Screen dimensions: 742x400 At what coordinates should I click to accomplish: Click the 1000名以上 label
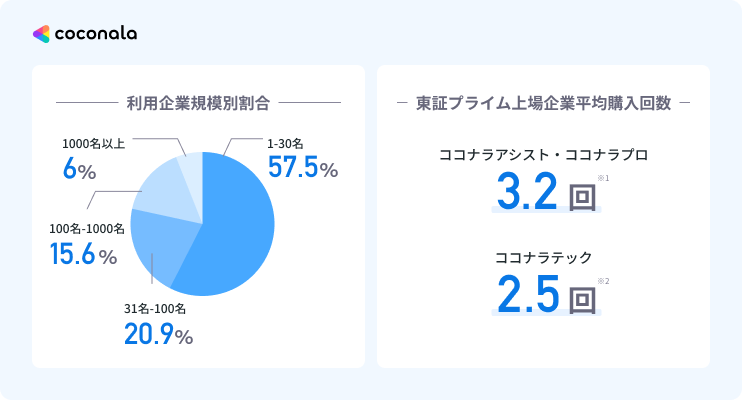point(92,144)
